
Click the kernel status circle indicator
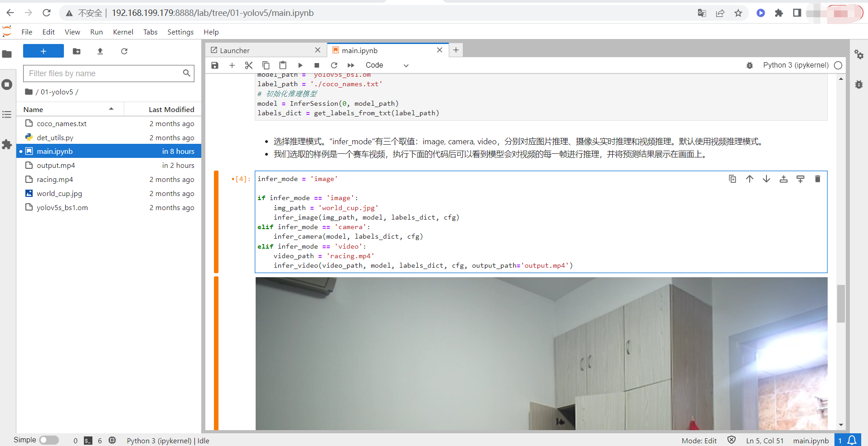[838, 65]
